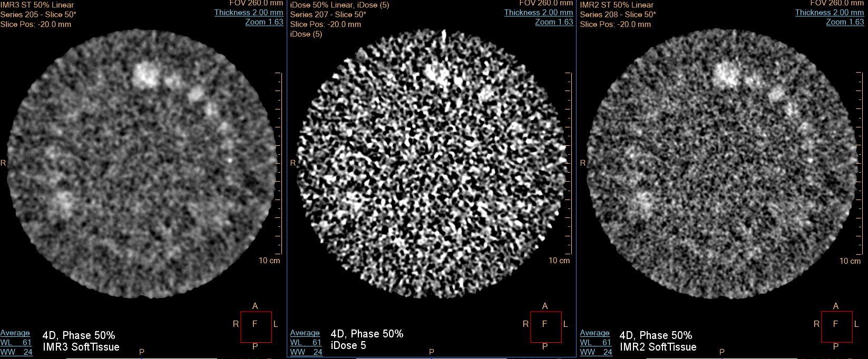Click the orientation cube in the IMR3 panel
This screenshot has width=868, height=359.
click(256, 326)
